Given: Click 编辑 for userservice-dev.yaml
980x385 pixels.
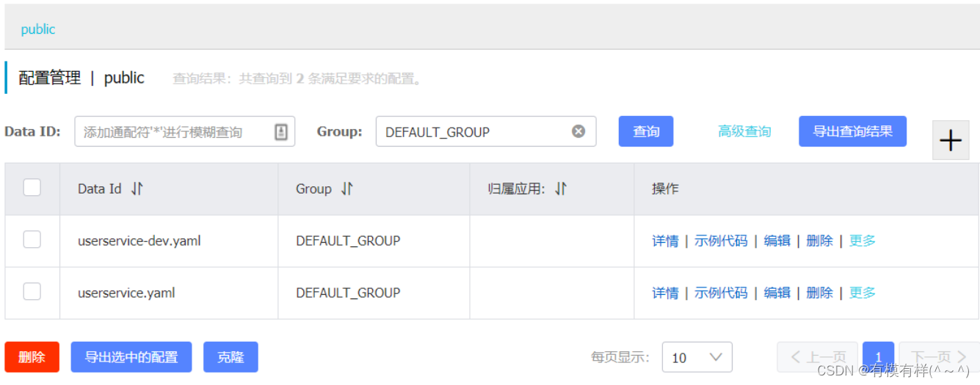Looking at the screenshot, I should [777, 241].
